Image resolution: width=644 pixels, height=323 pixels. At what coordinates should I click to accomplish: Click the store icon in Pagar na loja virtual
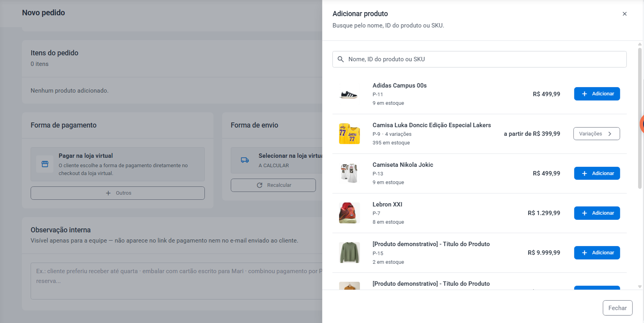(x=45, y=164)
